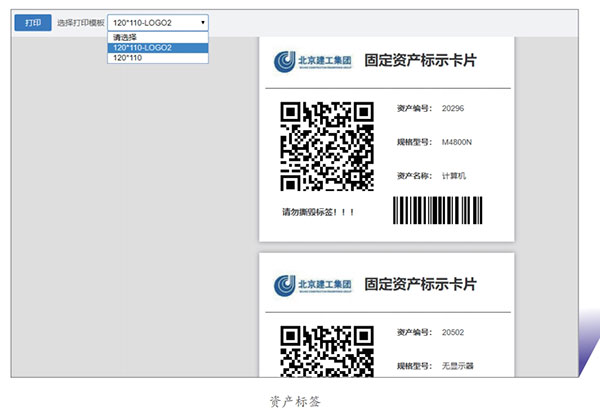Screen dimensions: 600x410
Task: Click the 请勿撕毁标签 warning text
Action: click(318, 212)
